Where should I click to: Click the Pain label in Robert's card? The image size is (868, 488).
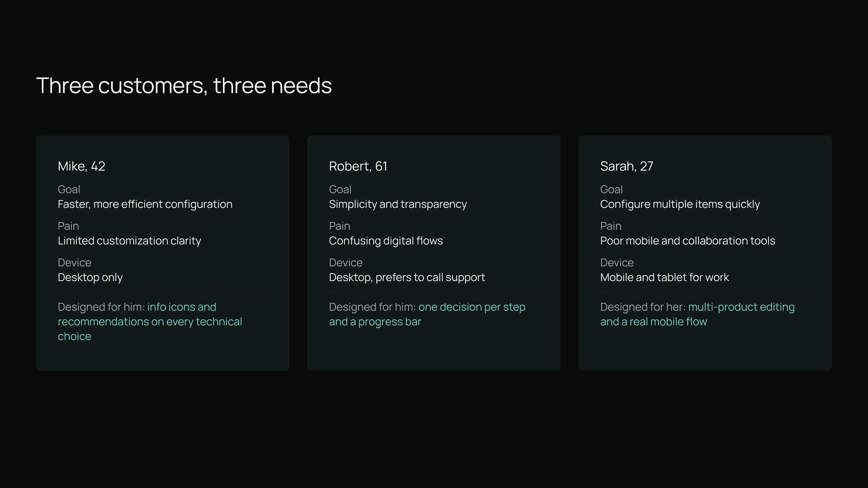click(x=340, y=226)
